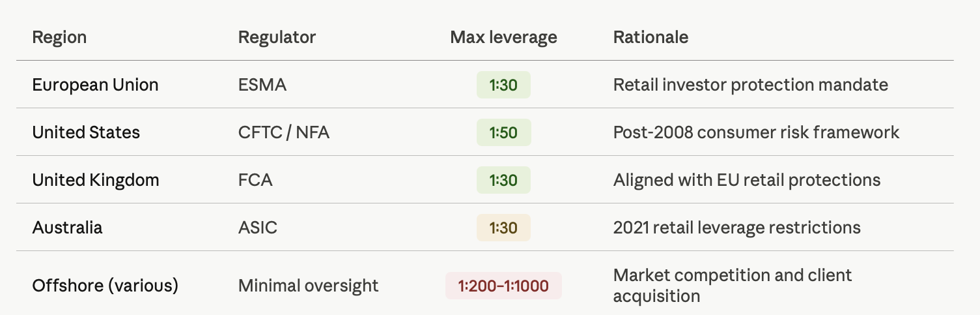Viewport: 980px width, 315px height.
Task: Click the Australia region cell
Action: point(67,228)
